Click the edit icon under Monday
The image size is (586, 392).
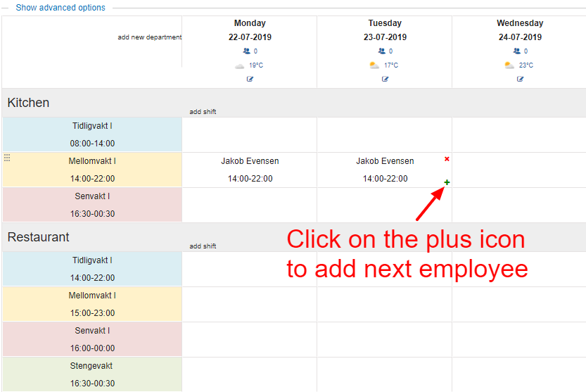tap(250, 79)
